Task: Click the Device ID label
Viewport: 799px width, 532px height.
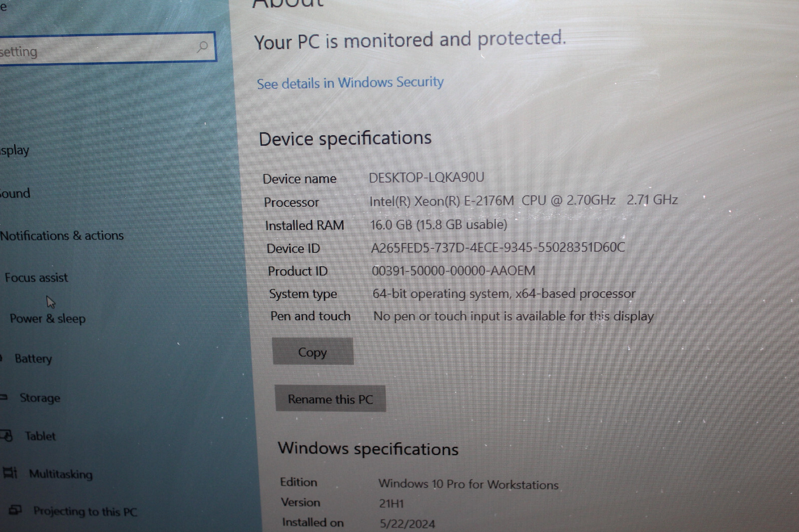Action: (293, 249)
